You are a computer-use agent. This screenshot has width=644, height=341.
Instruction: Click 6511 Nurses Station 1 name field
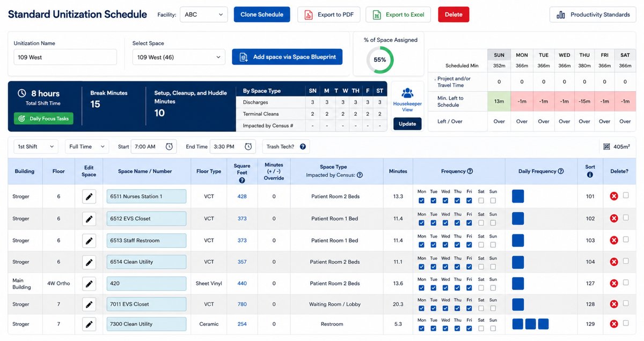[x=147, y=197]
